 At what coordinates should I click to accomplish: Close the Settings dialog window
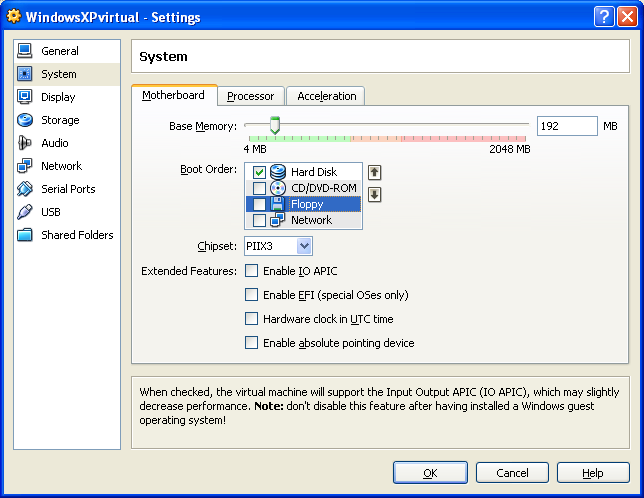627,17
